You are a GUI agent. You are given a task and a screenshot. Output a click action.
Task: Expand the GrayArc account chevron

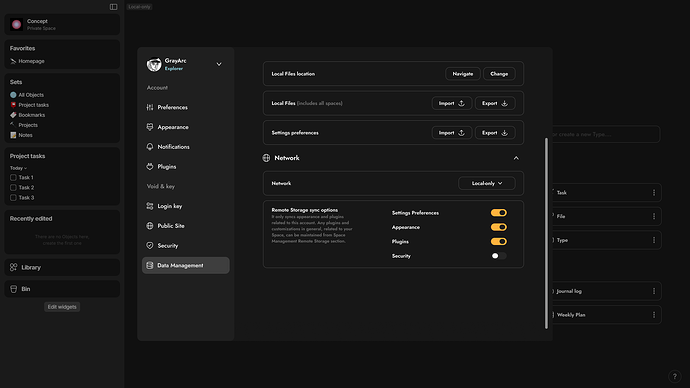point(219,64)
